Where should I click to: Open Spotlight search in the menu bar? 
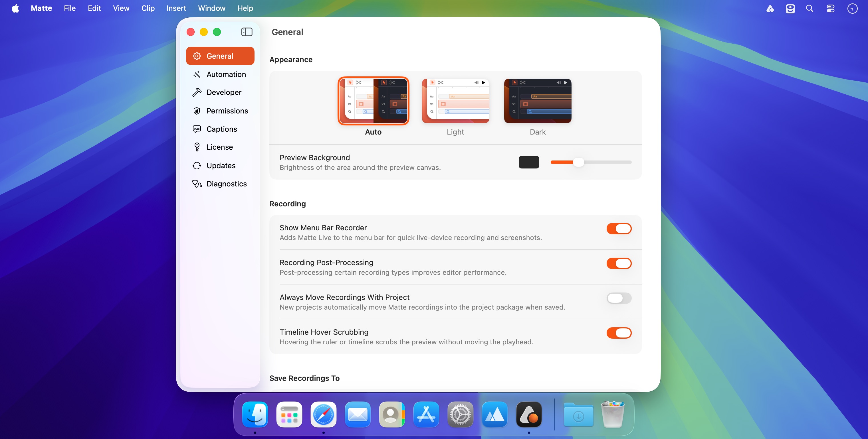coord(810,9)
